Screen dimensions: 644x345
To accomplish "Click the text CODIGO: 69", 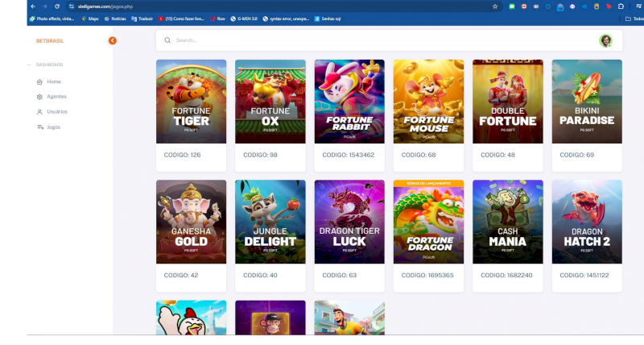I will coord(576,155).
